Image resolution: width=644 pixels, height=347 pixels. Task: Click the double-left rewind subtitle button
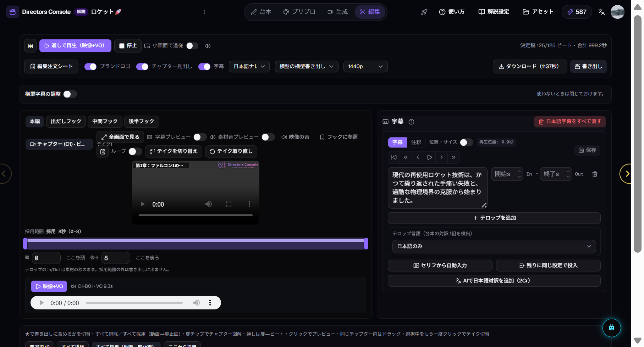[x=406, y=157]
